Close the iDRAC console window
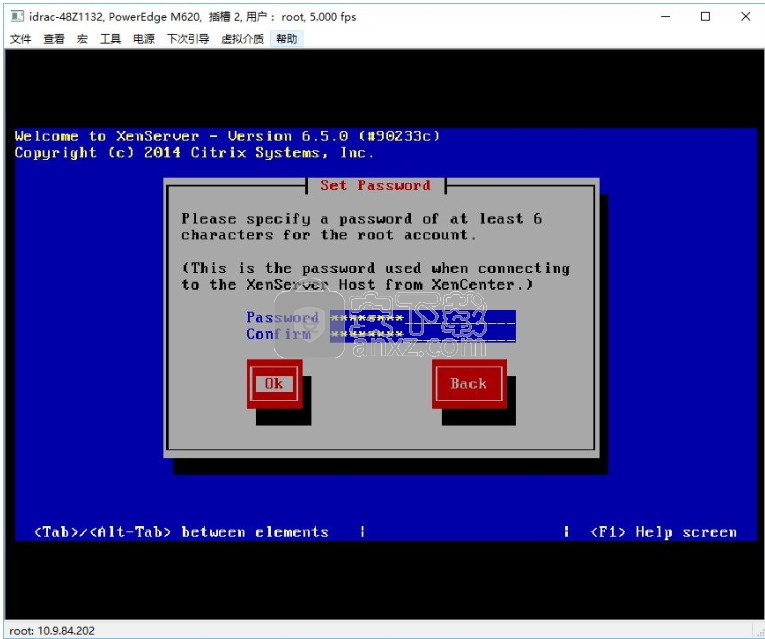Viewport: 765px width, 639px height. pyautogui.click(x=745, y=17)
